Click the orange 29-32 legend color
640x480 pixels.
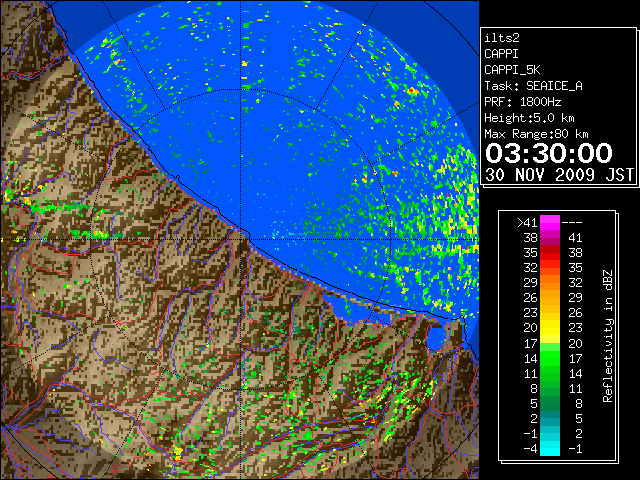point(550,282)
